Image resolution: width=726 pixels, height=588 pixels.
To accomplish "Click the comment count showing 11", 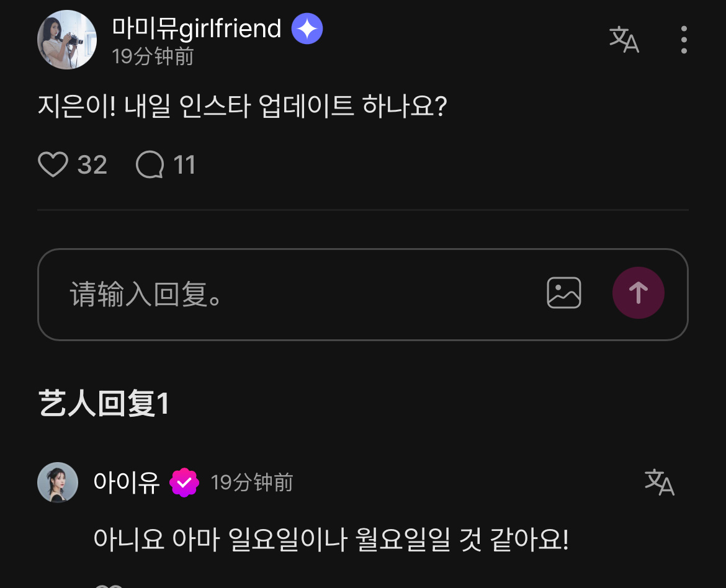I will point(184,164).
